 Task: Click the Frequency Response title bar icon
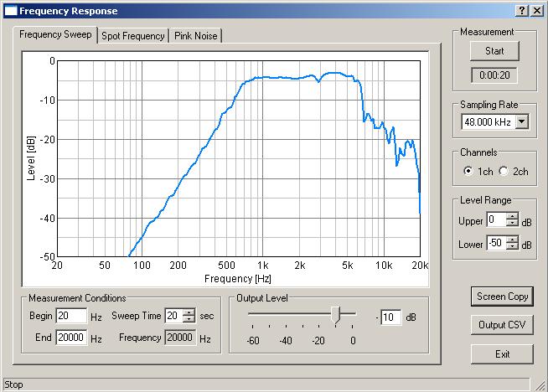[10, 10]
